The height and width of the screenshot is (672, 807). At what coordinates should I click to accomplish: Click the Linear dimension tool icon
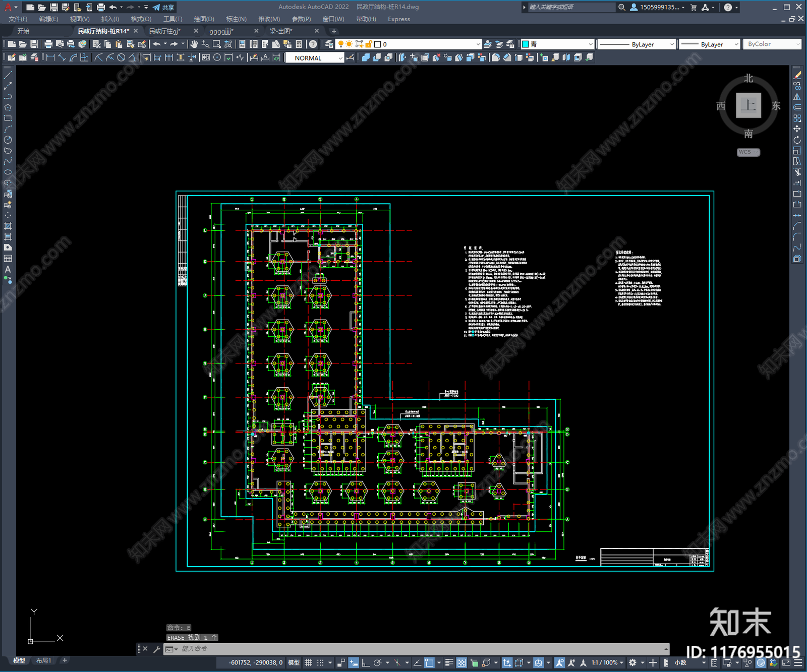50,57
